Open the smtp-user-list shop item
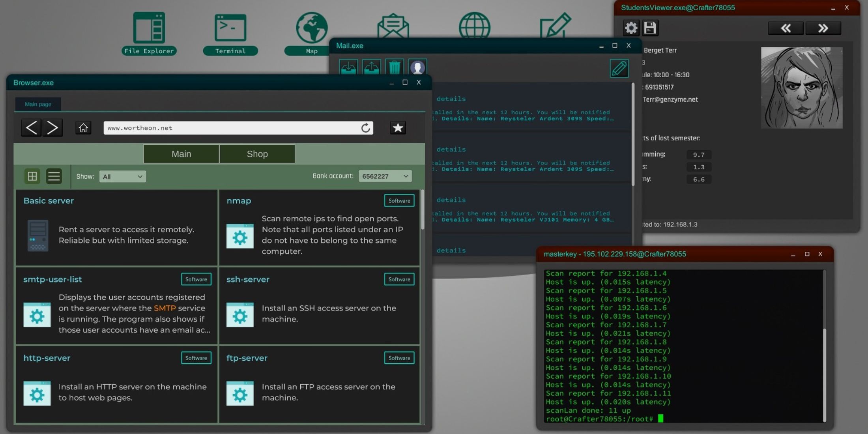 (117, 306)
